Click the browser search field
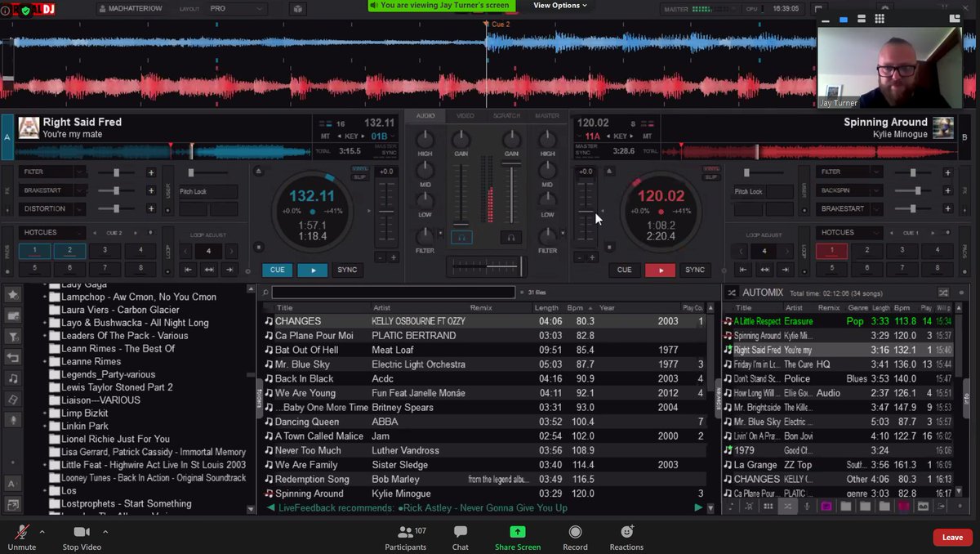 [x=394, y=292]
